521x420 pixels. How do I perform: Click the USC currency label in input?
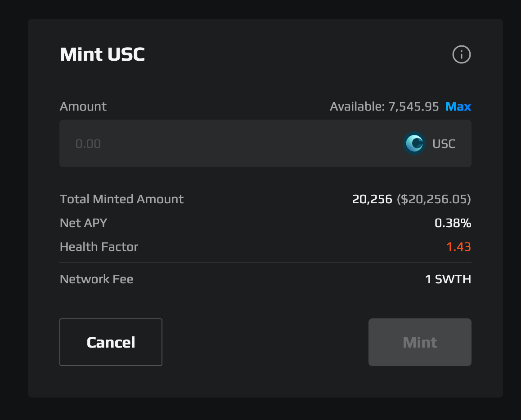(444, 144)
